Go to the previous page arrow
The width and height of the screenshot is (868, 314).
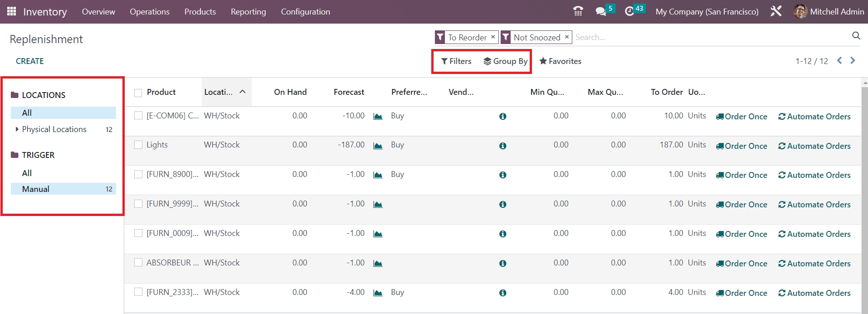839,60
